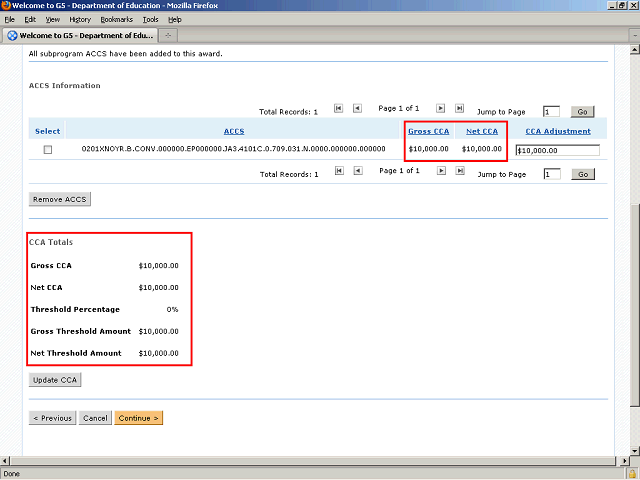The image size is (640, 480).
Task: Jump to last page in bottom pagination
Action: pos(459,171)
